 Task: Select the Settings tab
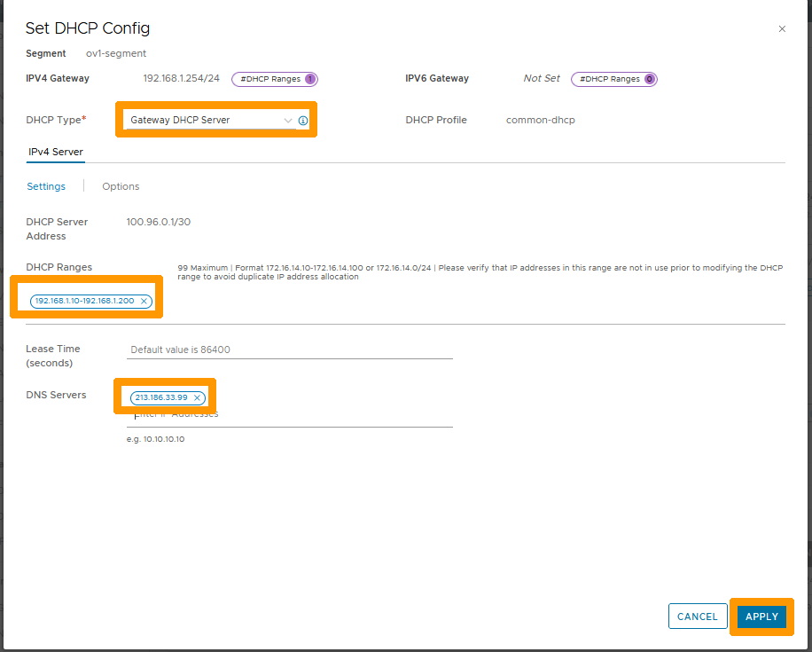pyautogui.click(x=46, y=186)
